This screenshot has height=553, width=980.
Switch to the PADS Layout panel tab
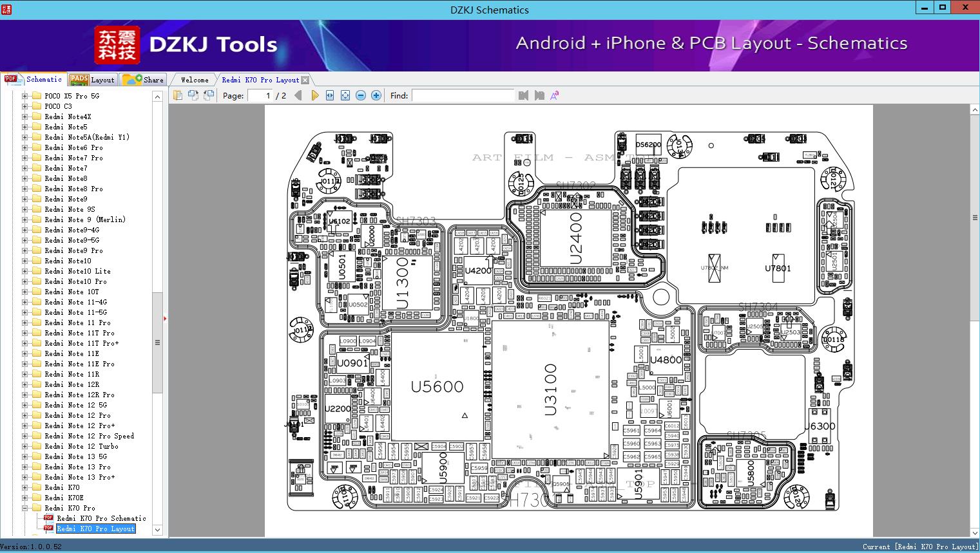92,80
